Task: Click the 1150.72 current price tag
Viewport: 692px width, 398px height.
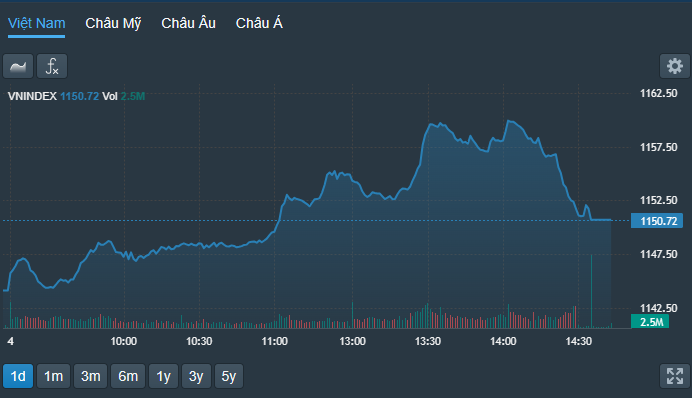Action: point(657,221)
